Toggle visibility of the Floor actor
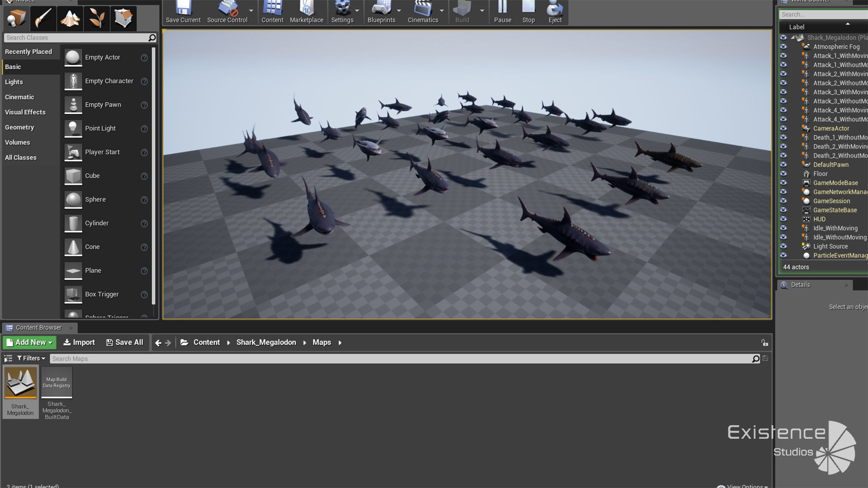 point(783,174)
